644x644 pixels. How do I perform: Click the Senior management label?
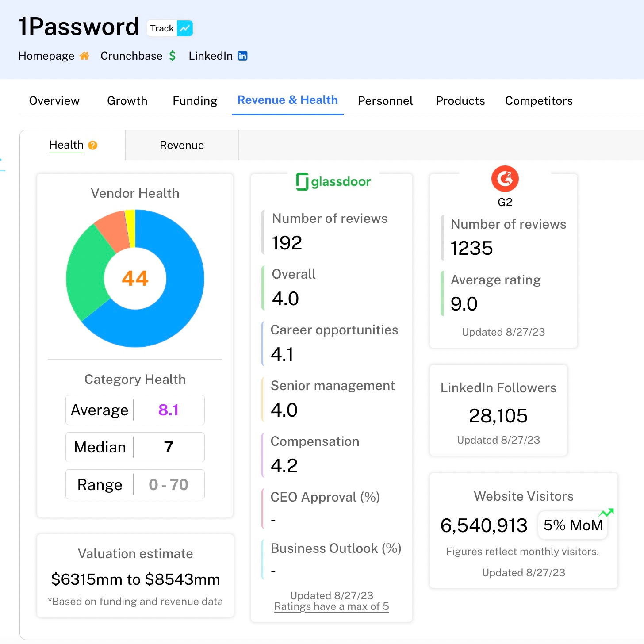(333, 386)
